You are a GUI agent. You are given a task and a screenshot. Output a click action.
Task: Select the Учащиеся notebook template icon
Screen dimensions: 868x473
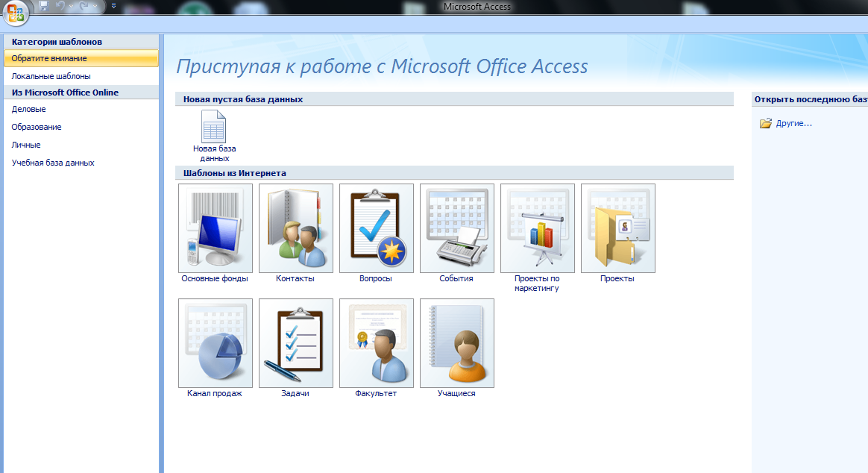click(x=456, y=343)
